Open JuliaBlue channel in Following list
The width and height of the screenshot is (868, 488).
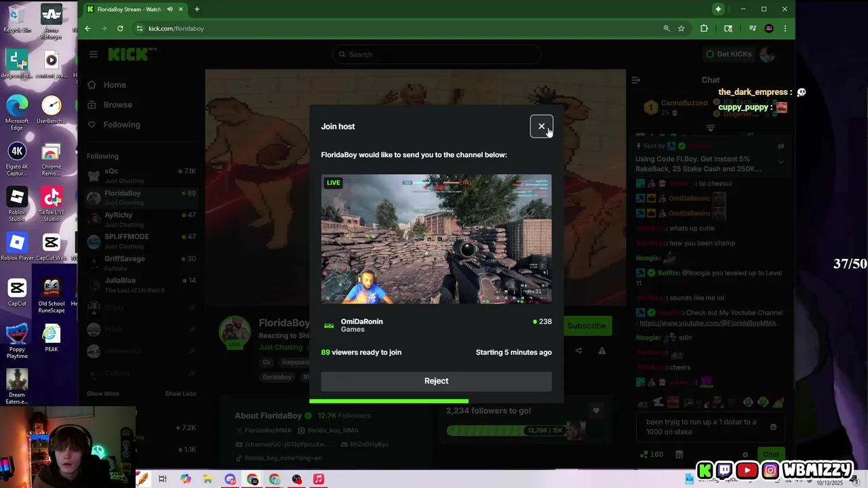[x=140, y=285]
